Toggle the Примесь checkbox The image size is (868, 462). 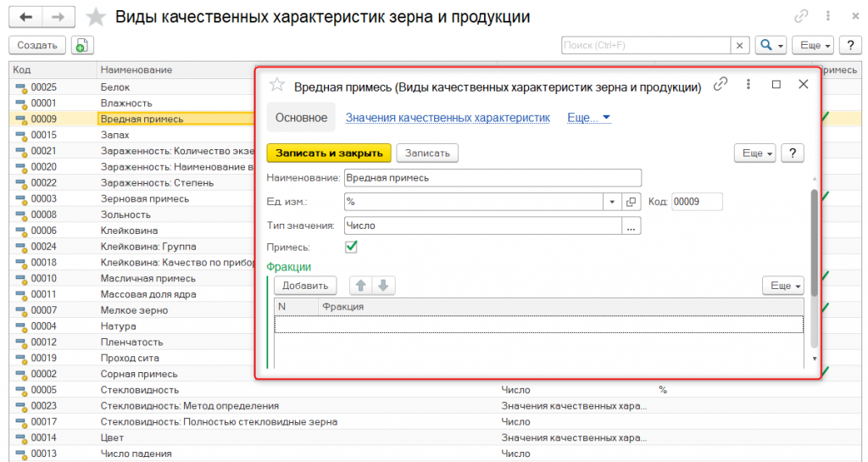[352, 247]
